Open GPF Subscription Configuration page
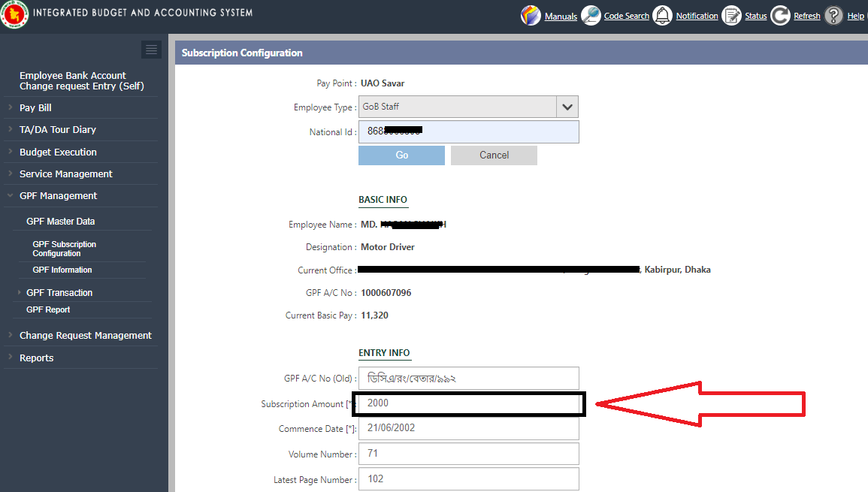Screen dimensions: 868x492 pyautogui.click(x=64, y=249)
